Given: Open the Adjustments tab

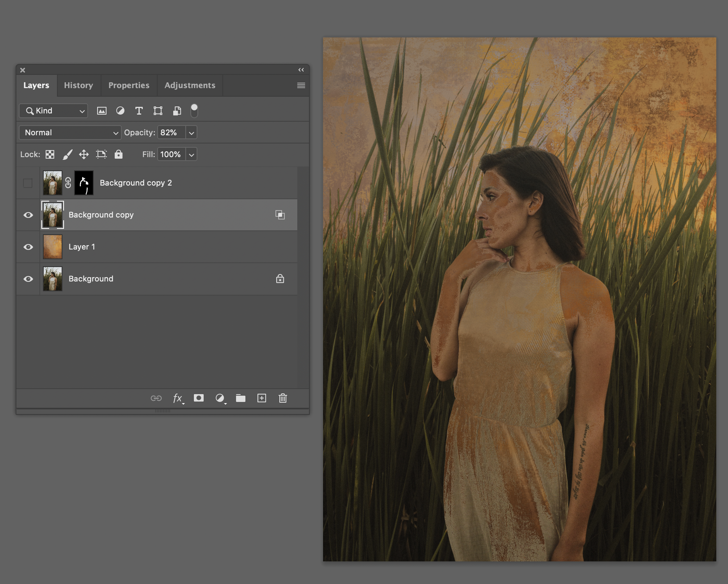Looking at the screenshot, I should coord(190,85).
